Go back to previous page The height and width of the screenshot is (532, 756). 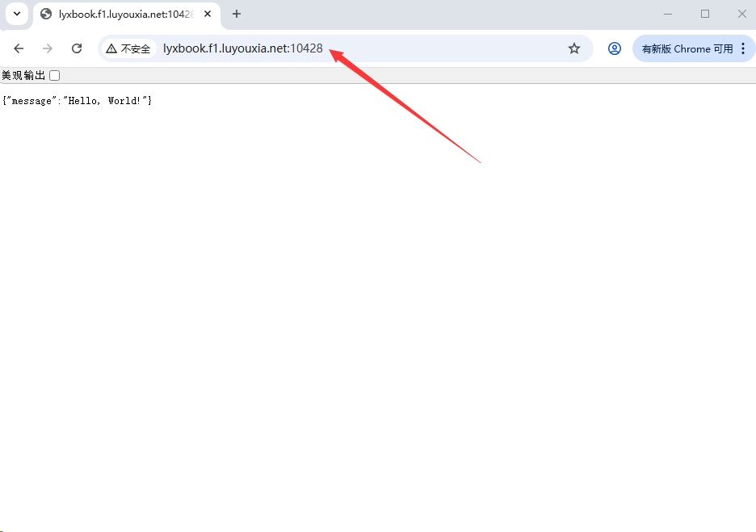(x=19, y=48)
